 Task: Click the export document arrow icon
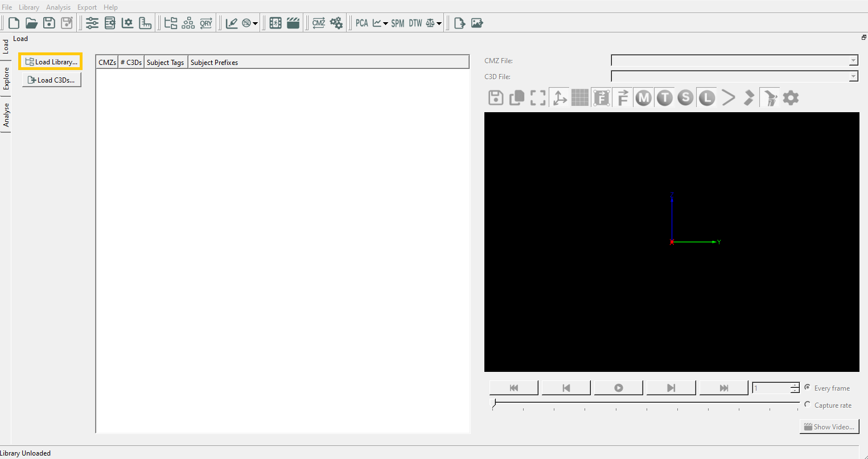coord(459,23)
